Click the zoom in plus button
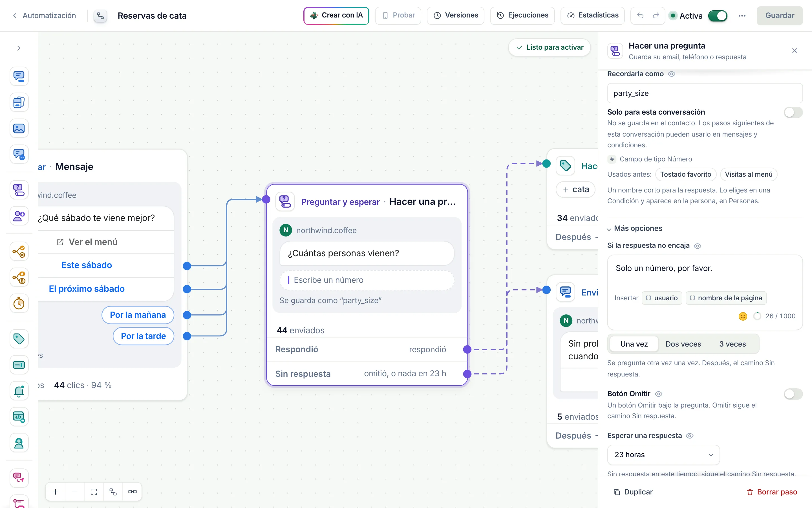 (56, 492)
